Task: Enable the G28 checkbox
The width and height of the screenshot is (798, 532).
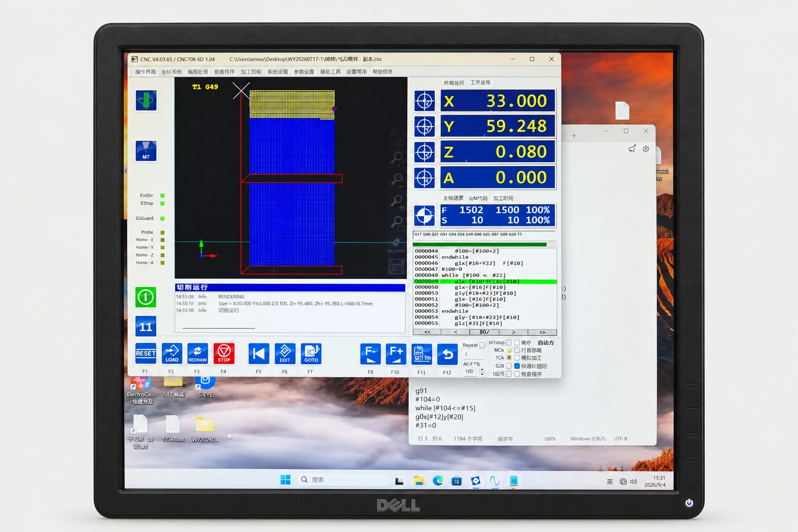Action: 509,366
